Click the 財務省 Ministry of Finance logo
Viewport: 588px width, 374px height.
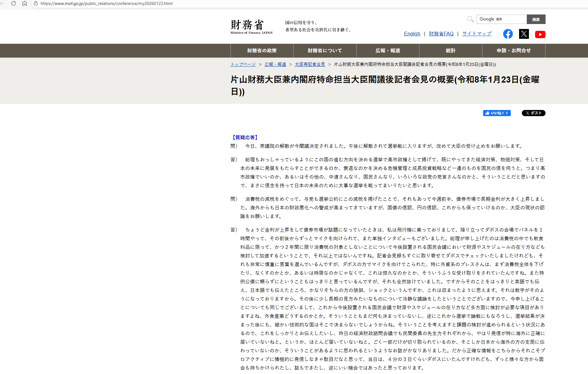(251, 26)
